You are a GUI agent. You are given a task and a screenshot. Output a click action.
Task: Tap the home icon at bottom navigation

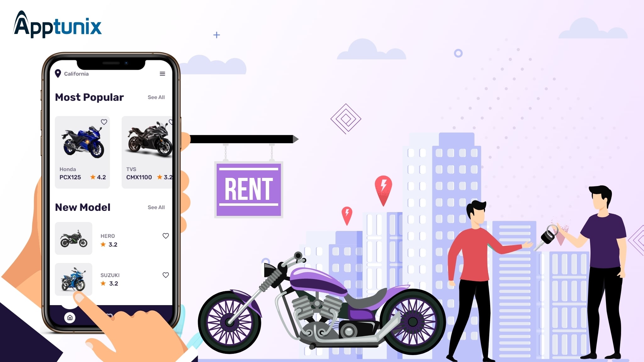(70, 317)
